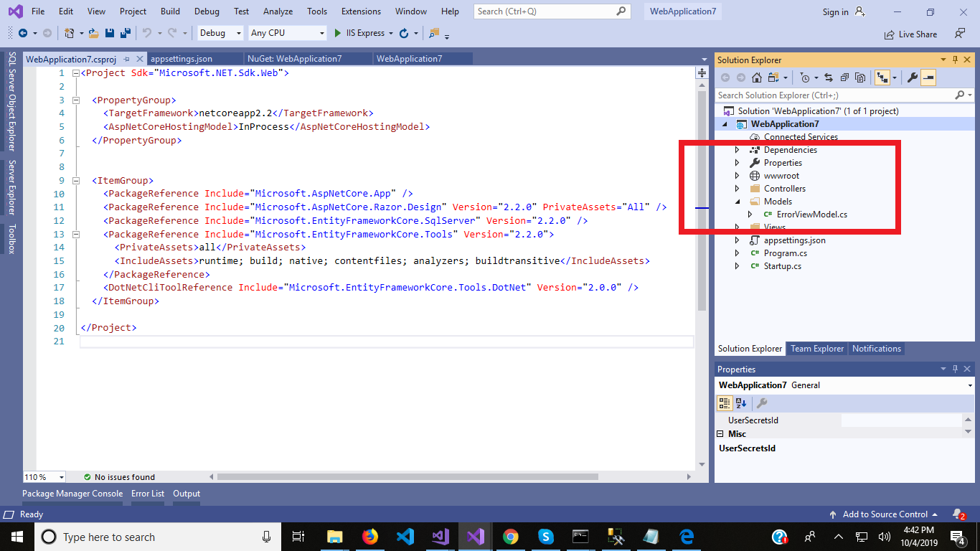The width and height of the screenshot is (980, 551).
Task: Toggle auto-hide pin on the Solution Explorer panel
Action: tap(955, 60)
